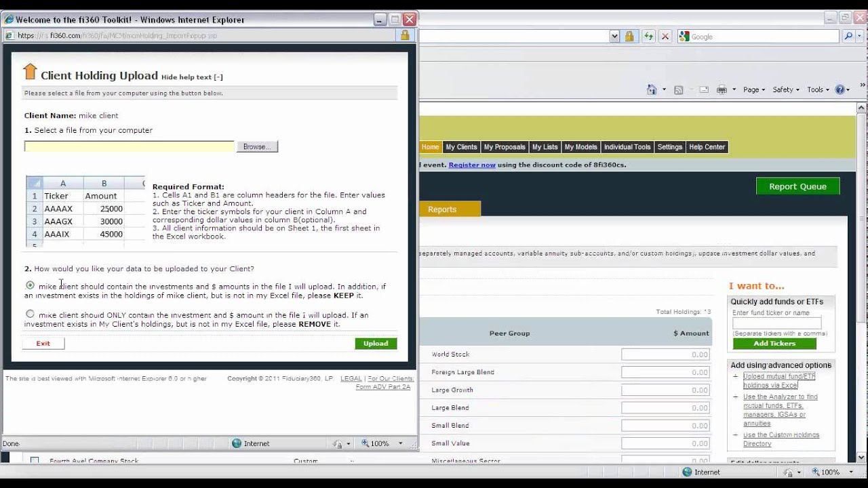Click the Read Mail envelope icon
Viewport: 868px width, 488px height.
(704, 89)
